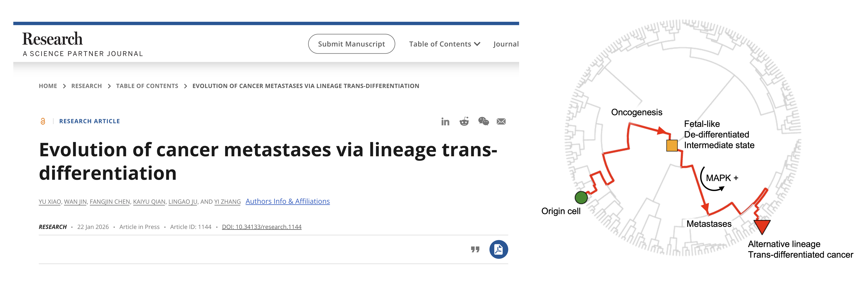Expand the Table of Contents dropdown

(x=444, y=44)
